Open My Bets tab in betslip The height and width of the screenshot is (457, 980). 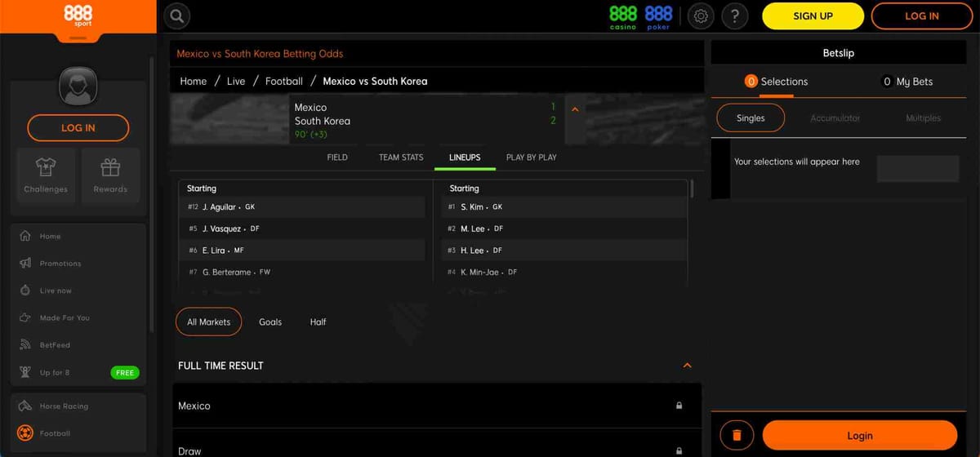(x=907, y=82)
